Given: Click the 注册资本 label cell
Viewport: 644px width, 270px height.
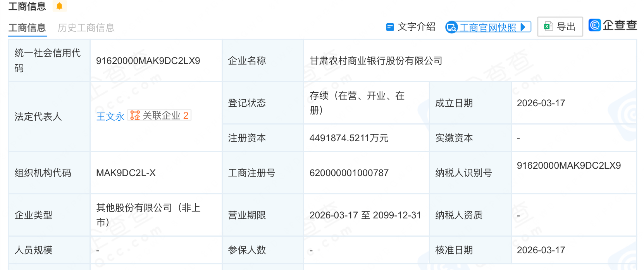Looking at the screenshot, I should click(263, 138).
